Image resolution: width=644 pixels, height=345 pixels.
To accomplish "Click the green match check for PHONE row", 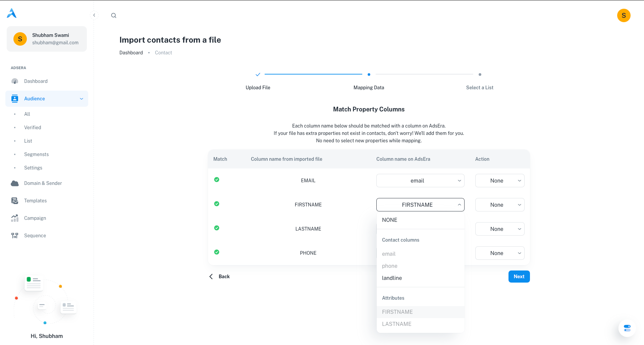I will [x=217, y=252].
